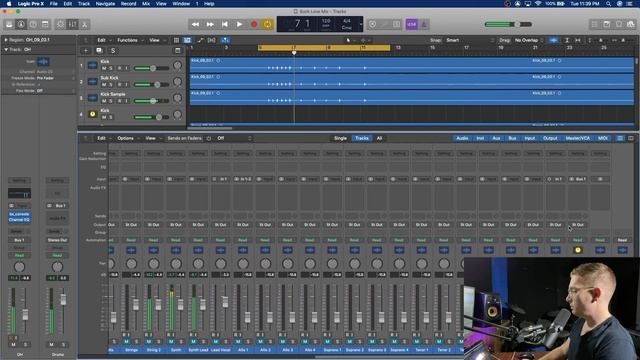The image size is (640, 360).
Task: Adjust Kick Sample track volume slider
Action: pos(151,101)
